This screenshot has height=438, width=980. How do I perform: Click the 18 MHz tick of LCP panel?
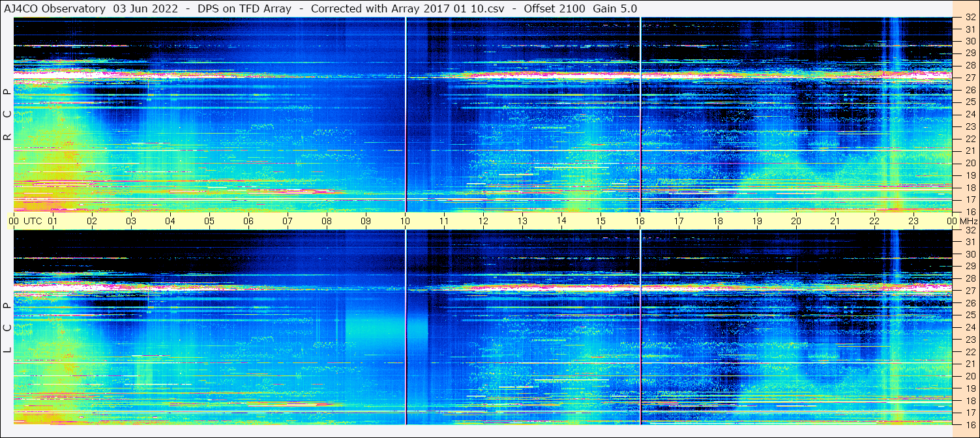point(970,401)
